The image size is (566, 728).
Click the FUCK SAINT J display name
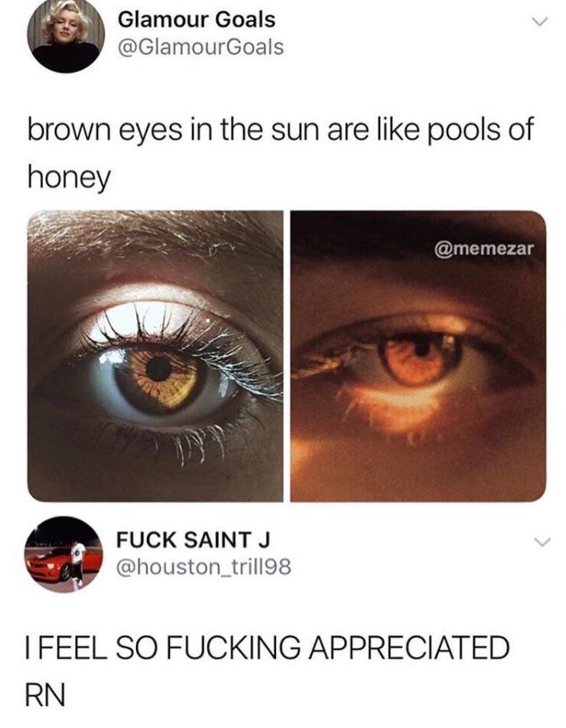193,540
